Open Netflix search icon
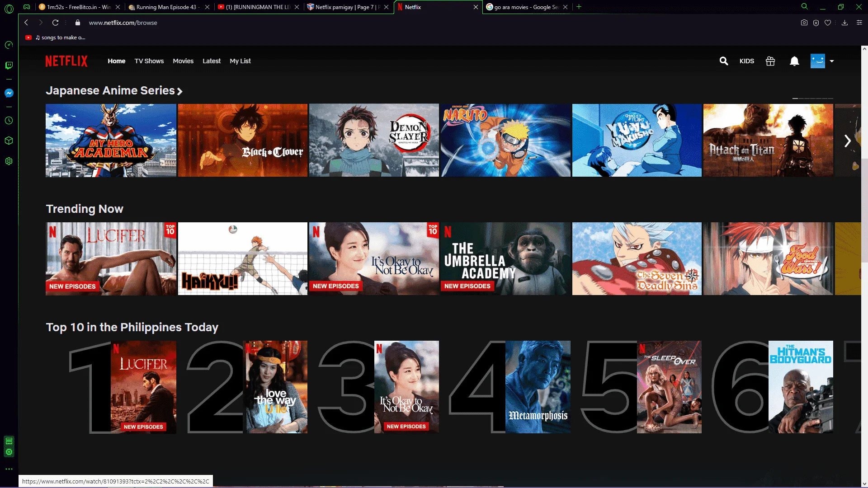The height and width of the screenshot is (488, 868). (724, 61)
